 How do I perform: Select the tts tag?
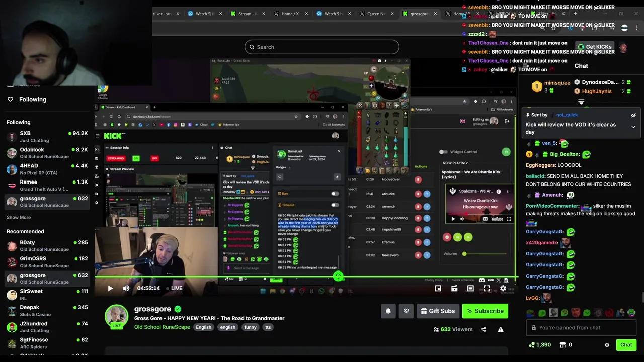[268, 327]
